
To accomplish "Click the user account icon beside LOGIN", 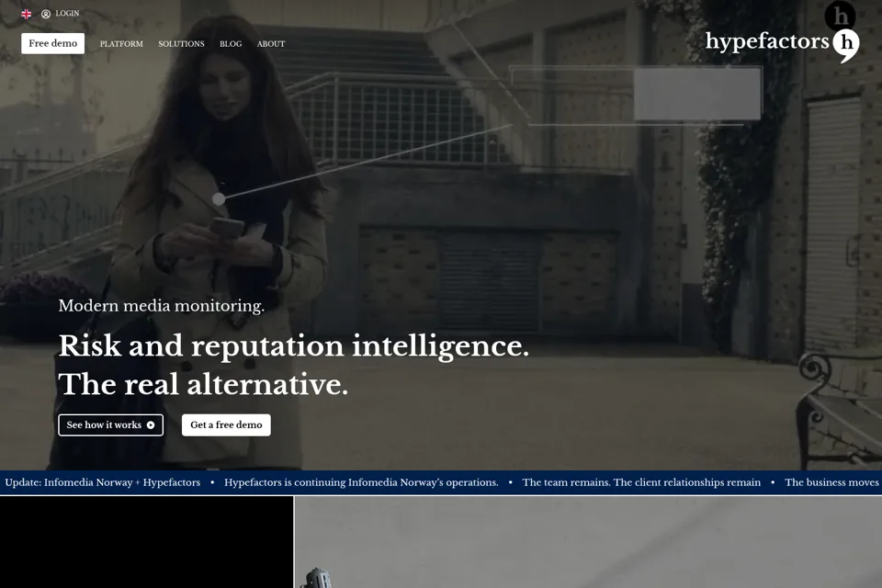I will [x=46, y=14].
